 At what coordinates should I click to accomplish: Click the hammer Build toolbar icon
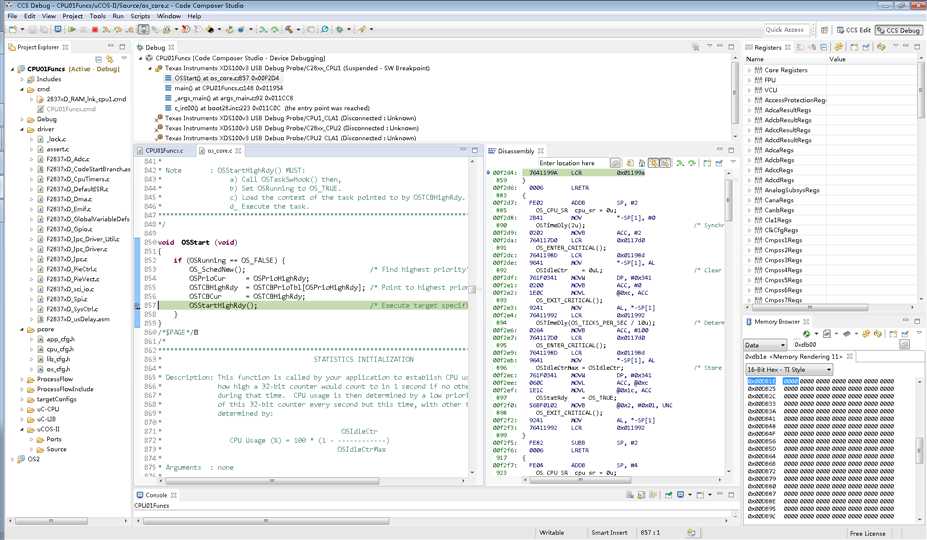point(289,29)
